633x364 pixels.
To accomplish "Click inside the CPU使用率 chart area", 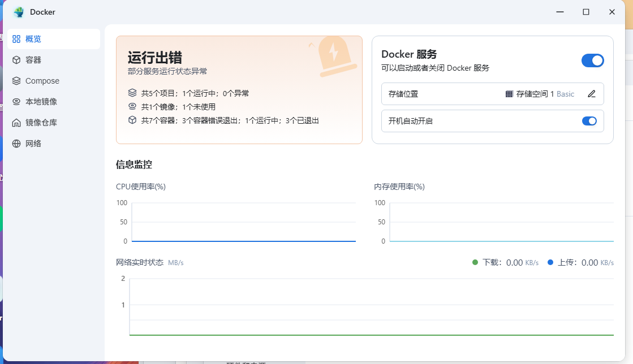I will tap(243, 222).
